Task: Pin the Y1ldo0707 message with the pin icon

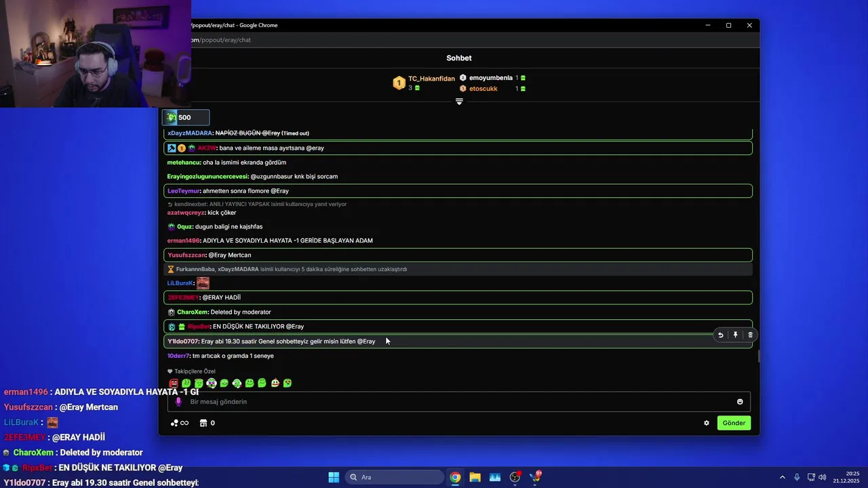Action: point(735,335)
